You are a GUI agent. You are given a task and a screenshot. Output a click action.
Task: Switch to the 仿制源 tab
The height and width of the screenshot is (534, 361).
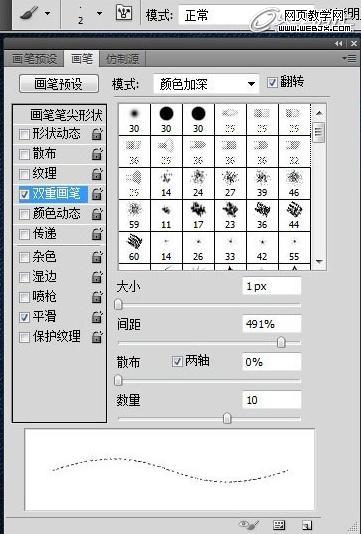click(x=122, y=59)
